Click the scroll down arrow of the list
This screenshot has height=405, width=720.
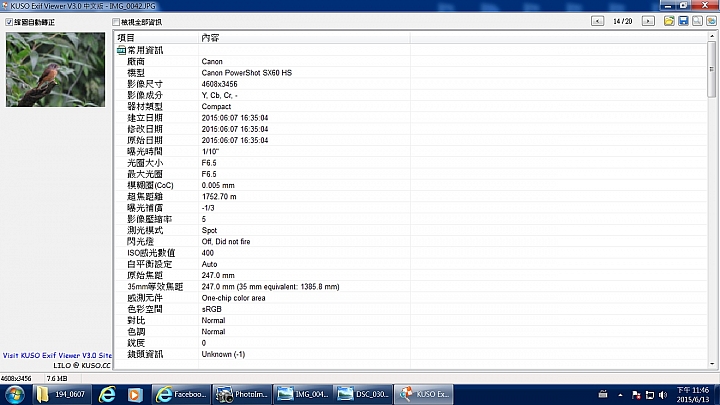point(712,364)
